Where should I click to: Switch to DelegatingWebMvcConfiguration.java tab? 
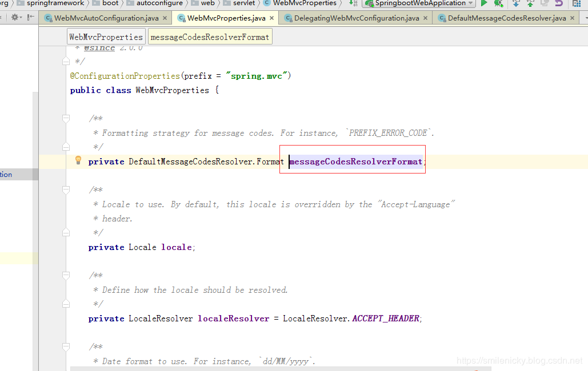click(356, 18)
